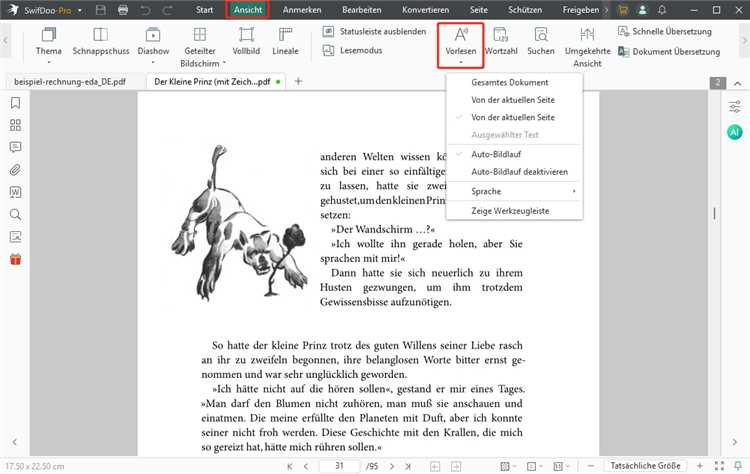Enter Vollbild fullscreen mode
The image size is (750, 474).
(x=246, y=41)
